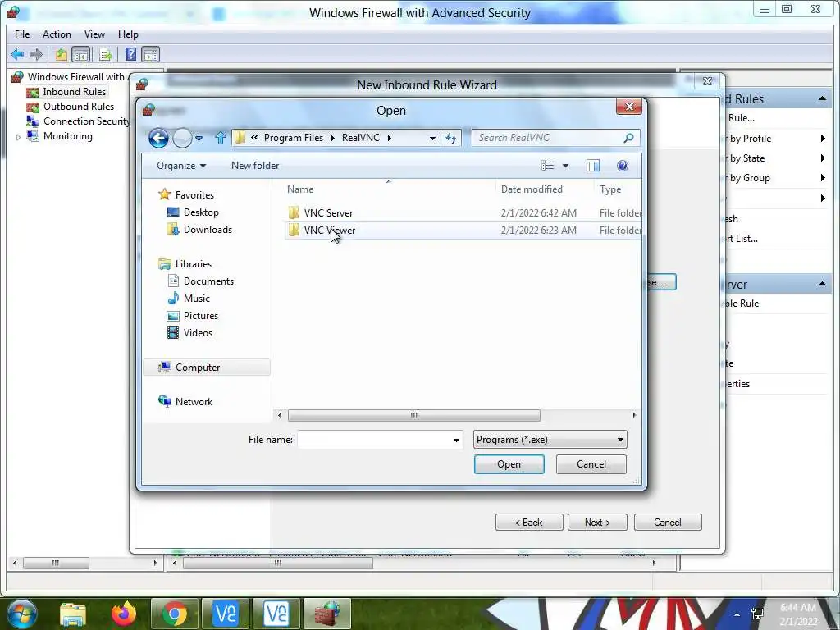Expand the by Profile submenu
This screenshot has width=840, height=630.
coord(823,139)
